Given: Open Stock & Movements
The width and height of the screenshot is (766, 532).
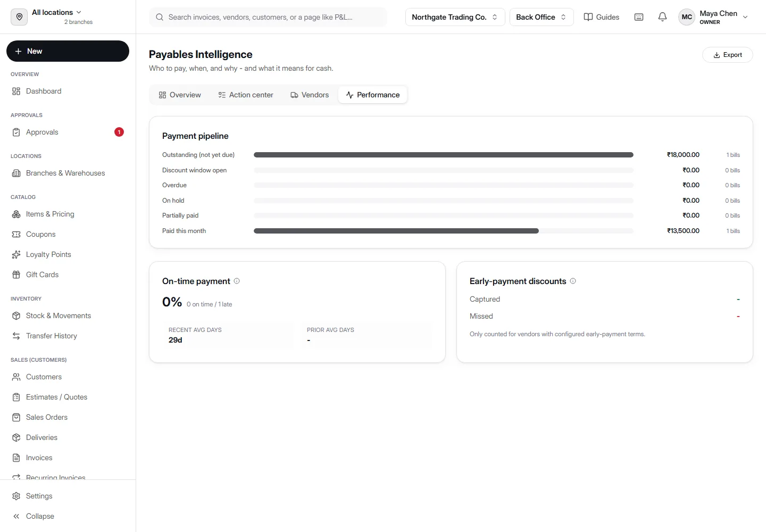Looking at the screenshot, I should point(68,315).
